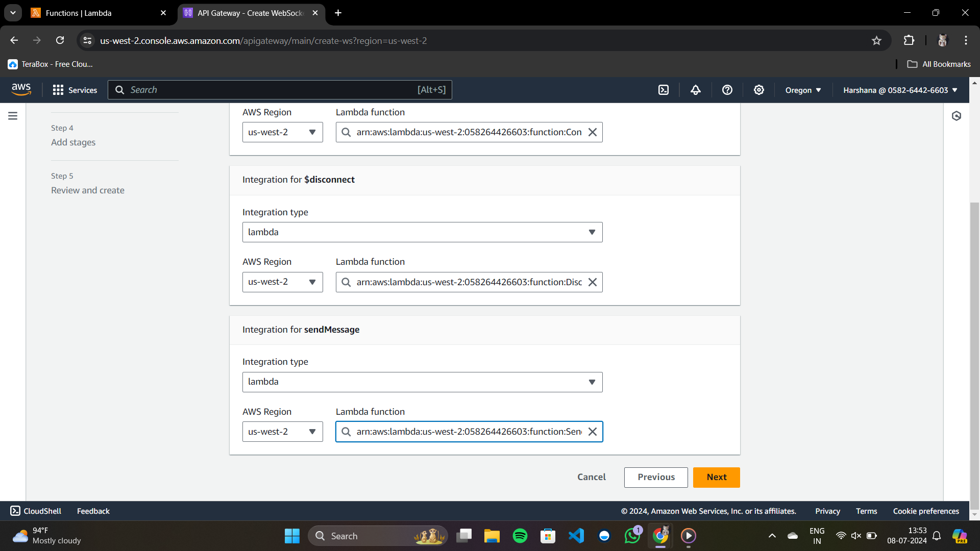Expand $disconnect Integration type dropdown
This screenshot has height=551, width=980.
pos(422,232)
